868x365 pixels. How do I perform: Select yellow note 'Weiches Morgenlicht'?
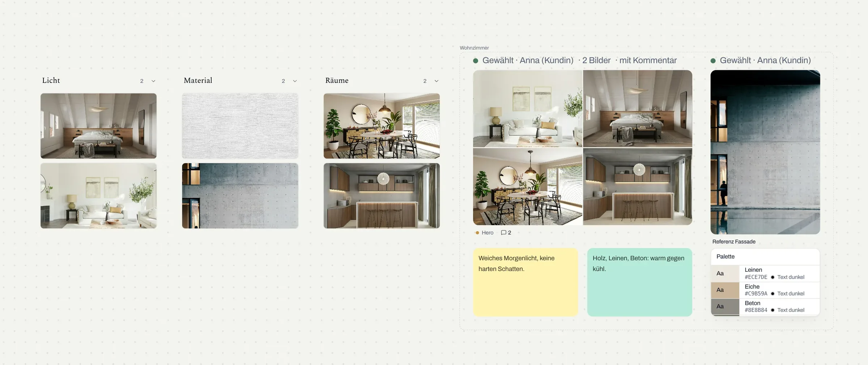(x=526, y=282)
